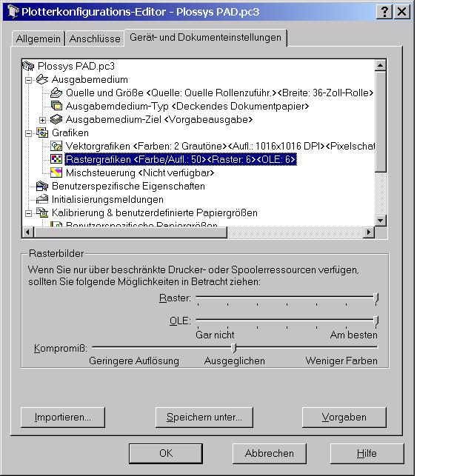
Task: Switch to the Allgemein tab
Action: click(39, 38)
